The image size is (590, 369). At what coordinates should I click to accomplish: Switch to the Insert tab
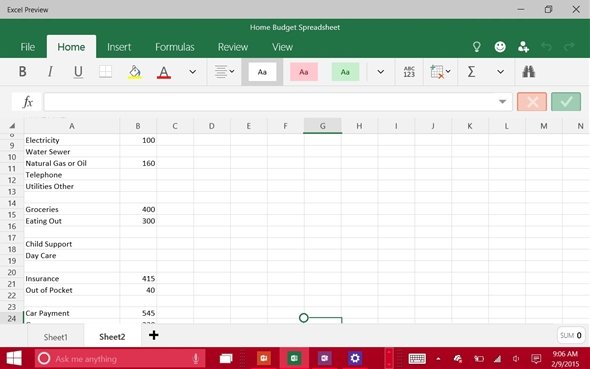[x=119, y=47]
